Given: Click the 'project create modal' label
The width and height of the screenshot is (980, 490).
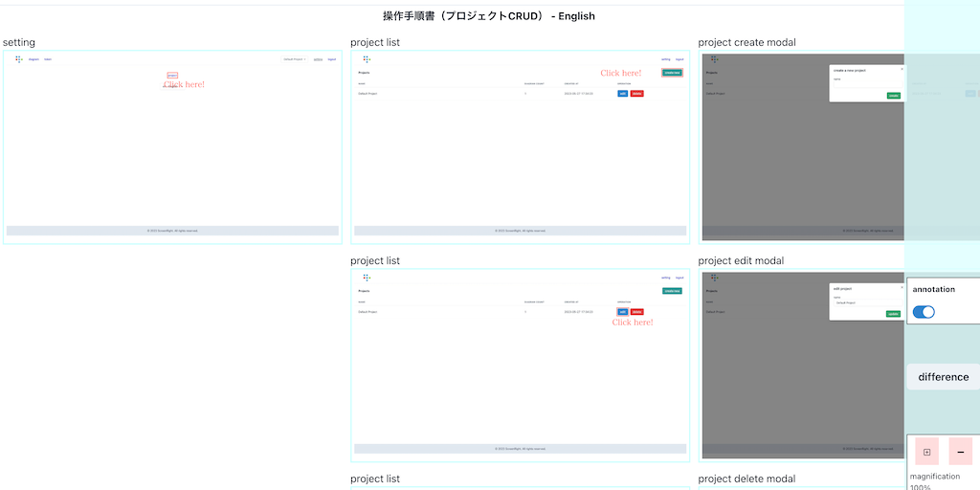Looking at the screenshot, I should 746,42.
